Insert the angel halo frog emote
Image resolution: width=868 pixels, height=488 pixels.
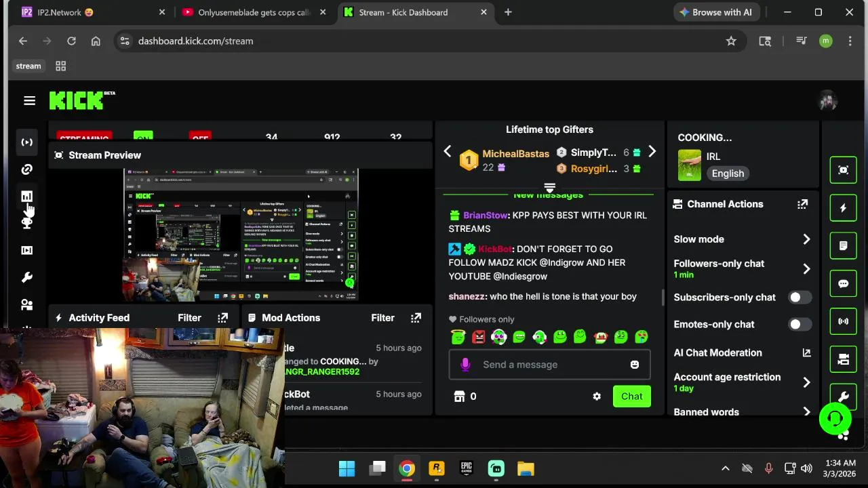pyautogui.click(x=458, y=337)
